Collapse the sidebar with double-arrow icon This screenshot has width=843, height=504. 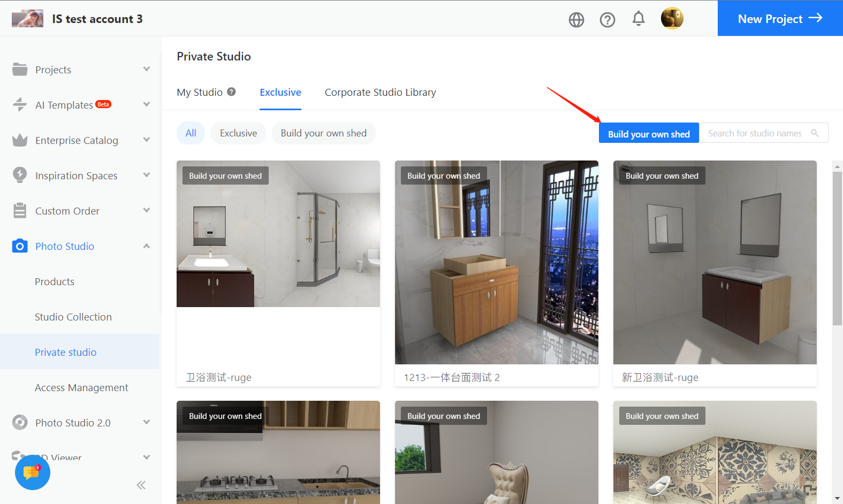pyautogui.click(x=141, y=485)
